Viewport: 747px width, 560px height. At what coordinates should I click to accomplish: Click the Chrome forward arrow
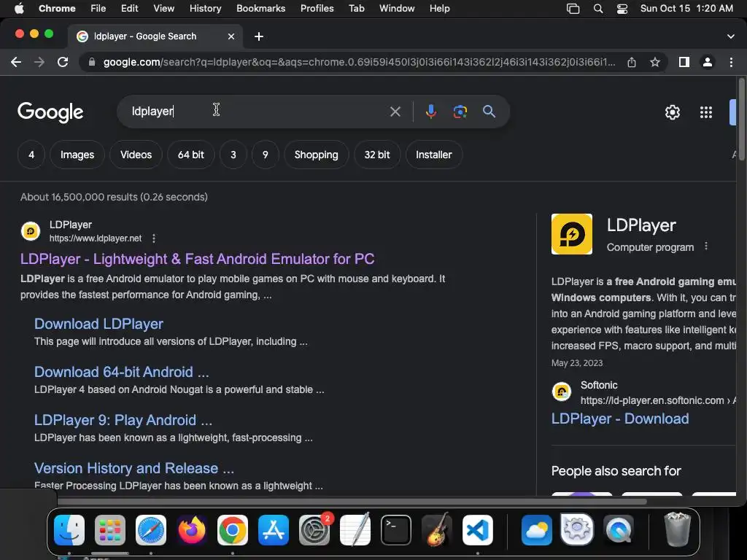(39, 62)
